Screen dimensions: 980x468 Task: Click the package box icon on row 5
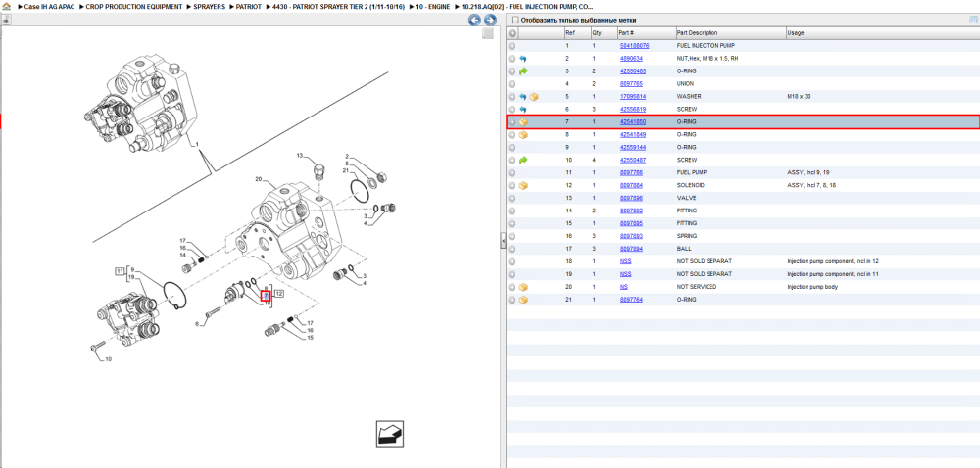534,97
